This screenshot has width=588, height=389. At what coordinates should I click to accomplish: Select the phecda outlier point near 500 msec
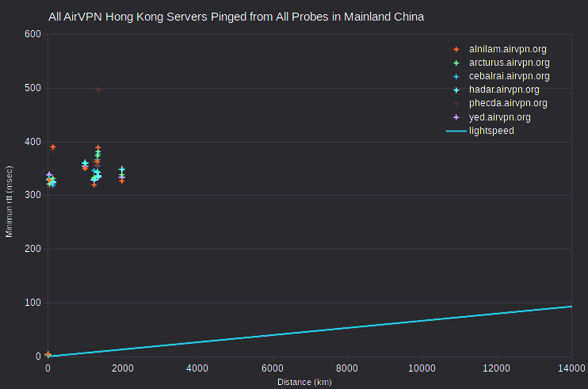(98, 90)
